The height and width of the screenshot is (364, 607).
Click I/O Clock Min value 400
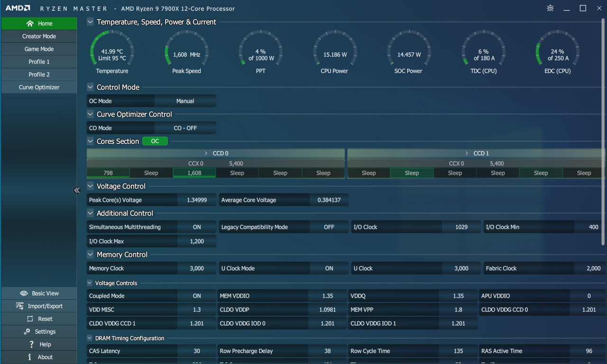click(589, 227)
